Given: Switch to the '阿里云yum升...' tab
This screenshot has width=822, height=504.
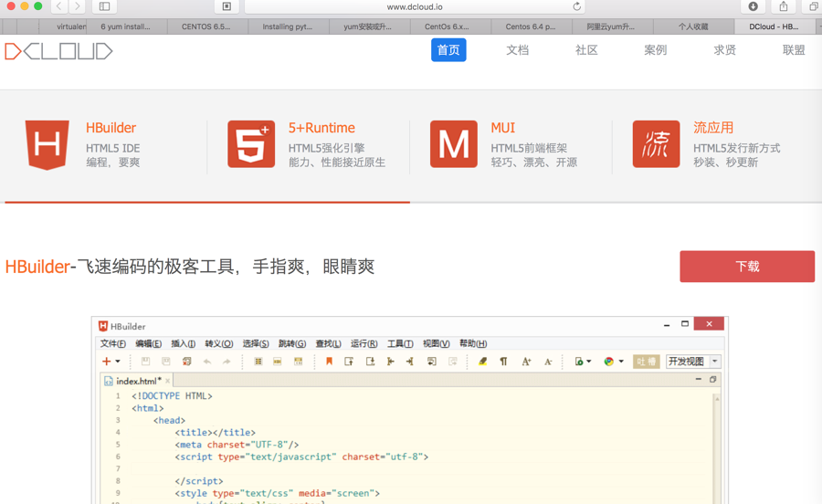Looking at the screenshot, I should click(611, 26).
